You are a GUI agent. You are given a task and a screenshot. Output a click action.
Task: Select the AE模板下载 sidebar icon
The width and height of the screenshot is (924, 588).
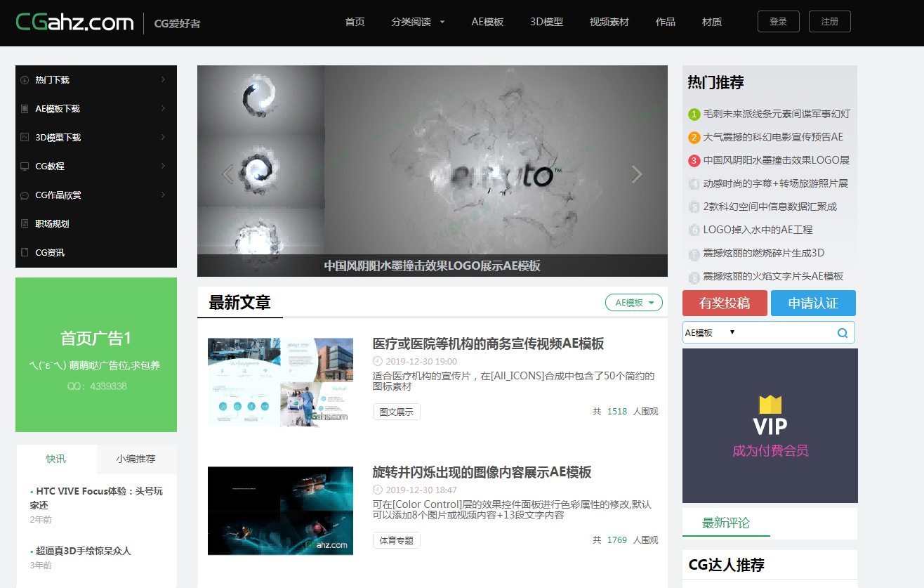[x=25, y=108]
